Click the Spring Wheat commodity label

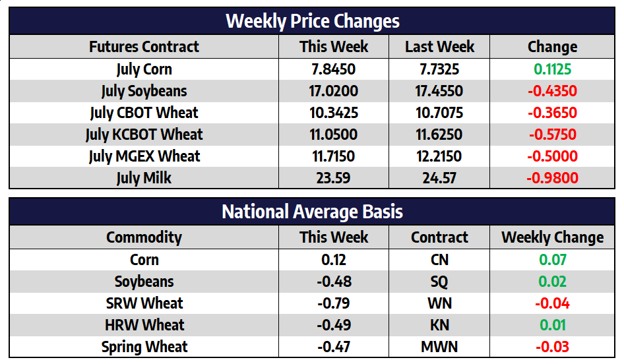point(144,347)
